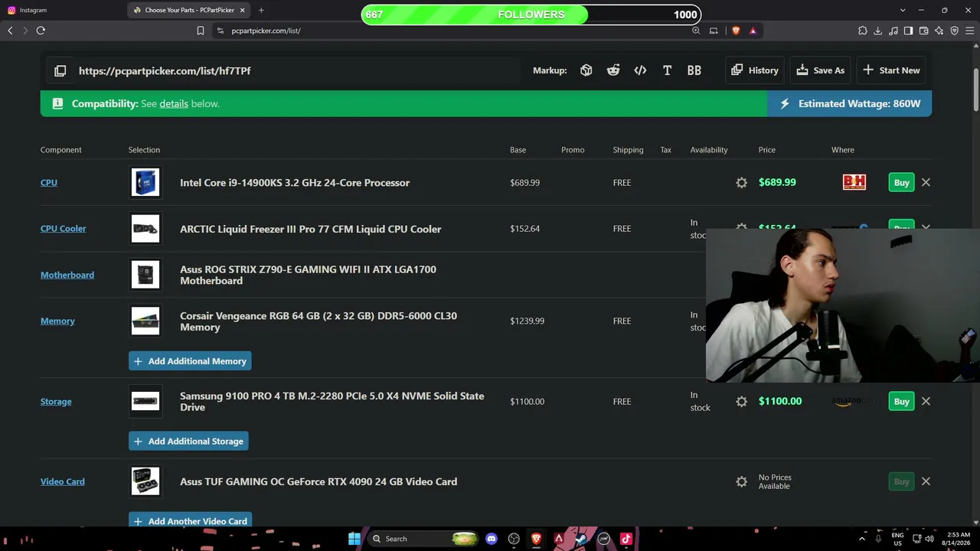Click the Asus ROG STRIX Z790-E motherboard thumbnail
The width and height of the screenshot is (980, 551).
(x=145, y=275)
